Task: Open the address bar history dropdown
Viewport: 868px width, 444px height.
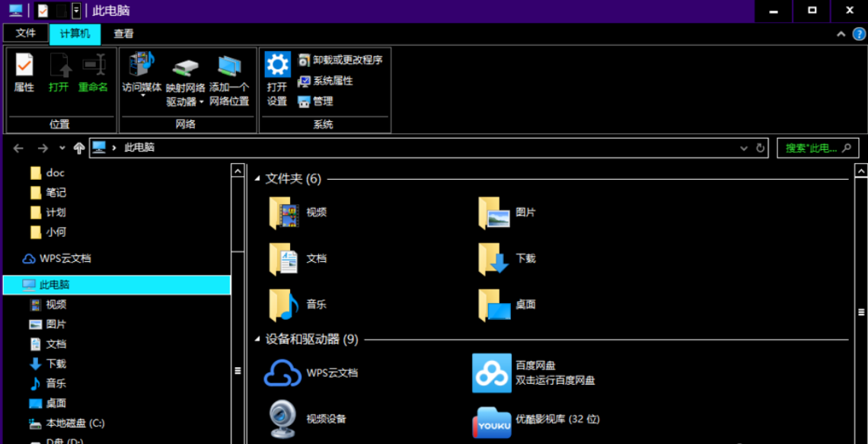Action: coord(742,148)
